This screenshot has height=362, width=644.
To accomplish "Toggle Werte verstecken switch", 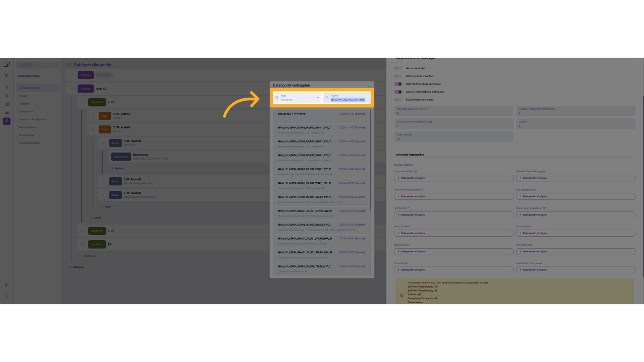I will [398, 68].
